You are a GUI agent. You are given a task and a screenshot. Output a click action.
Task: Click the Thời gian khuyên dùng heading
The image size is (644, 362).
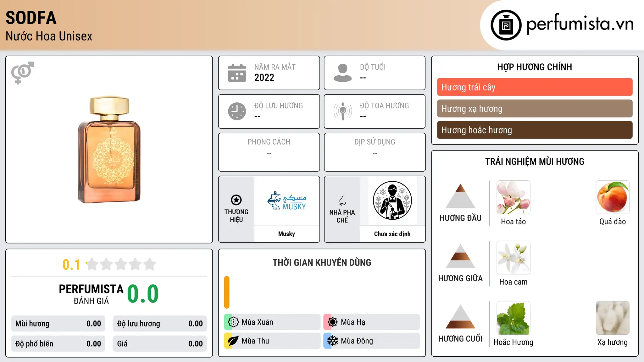322,262
